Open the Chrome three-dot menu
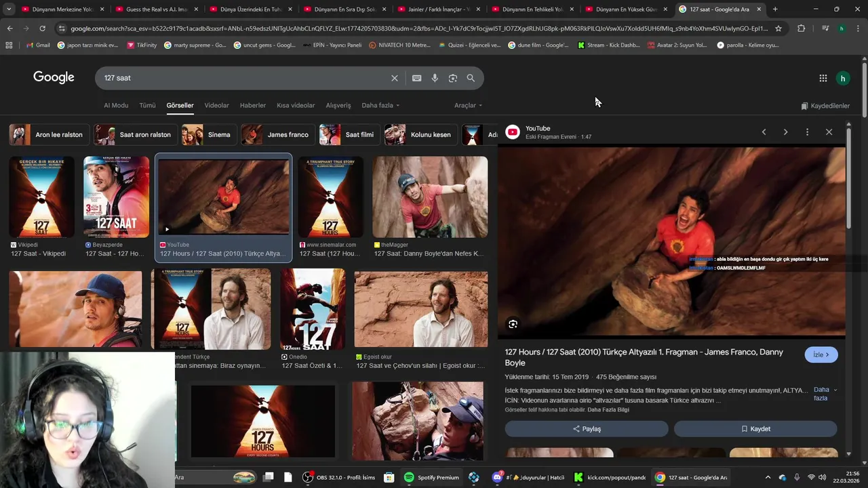868x488 pixels. point(858,28)
